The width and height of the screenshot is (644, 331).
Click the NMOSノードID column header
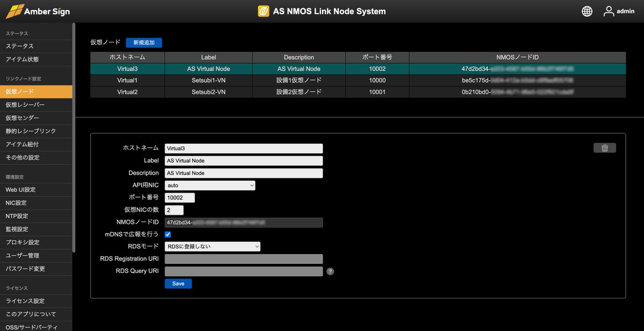click(517, 57)
